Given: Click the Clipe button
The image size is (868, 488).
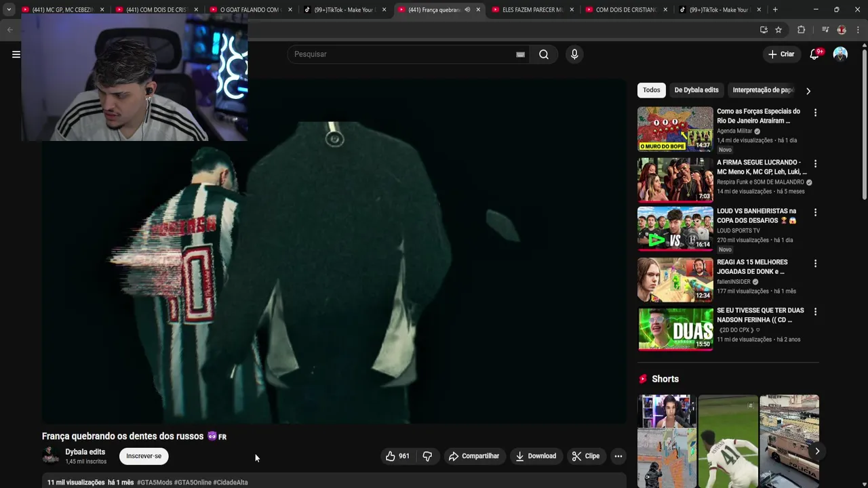Looking at the screenshot, I should pyautogui.click(x=586, y=456).
